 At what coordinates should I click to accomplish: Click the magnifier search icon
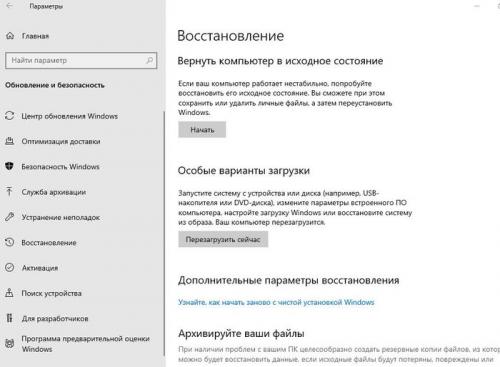tap(149, 60)
